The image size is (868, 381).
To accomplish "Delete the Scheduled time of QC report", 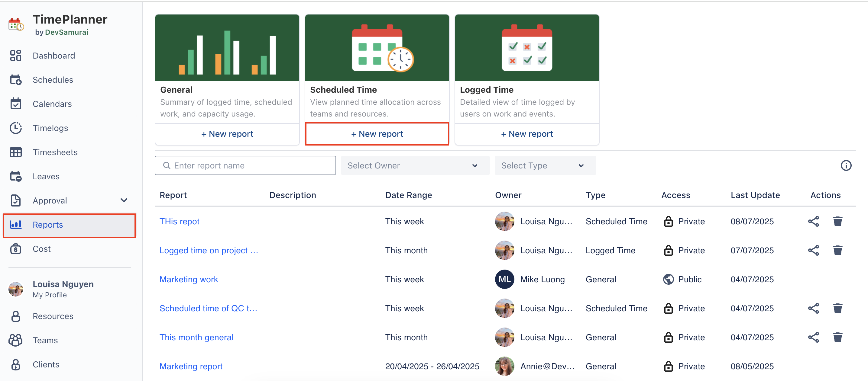I will pos(837,308).
